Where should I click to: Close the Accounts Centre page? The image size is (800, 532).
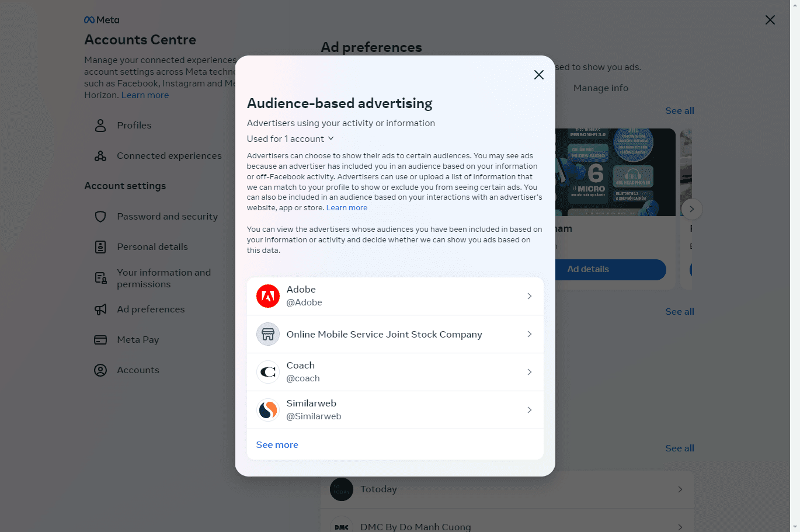tap(770, 20)
